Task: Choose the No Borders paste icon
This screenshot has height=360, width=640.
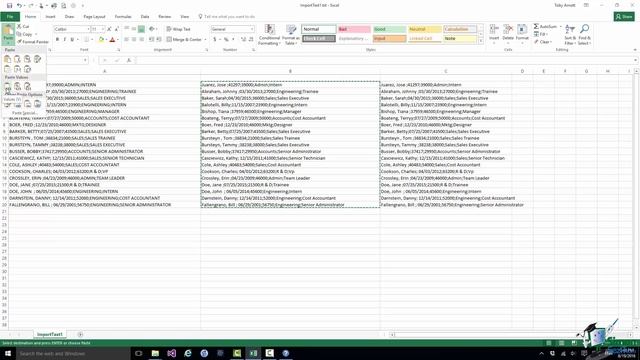Action: pos(7,69)
